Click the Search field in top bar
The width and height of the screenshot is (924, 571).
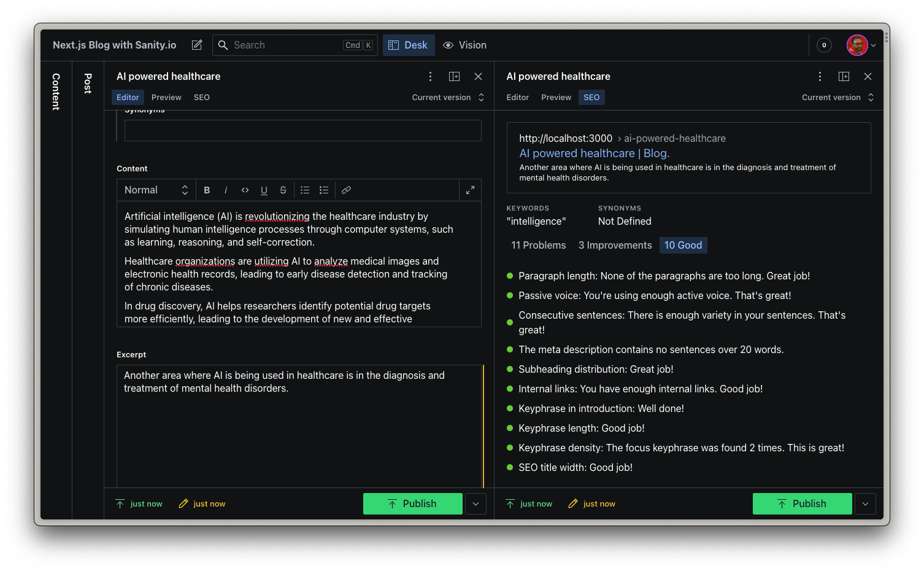coord(295,45)
